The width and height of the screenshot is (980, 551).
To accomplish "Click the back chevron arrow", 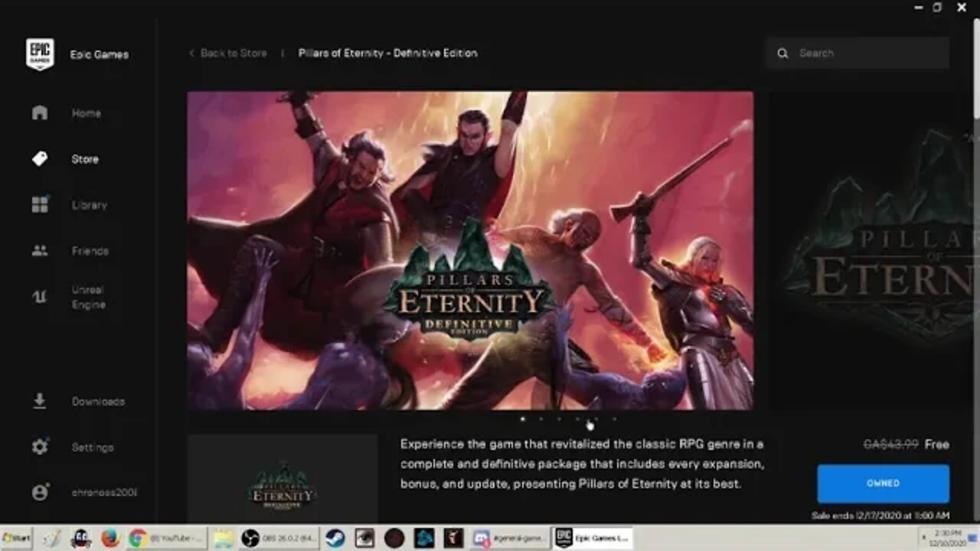I will tap(191, 53).
